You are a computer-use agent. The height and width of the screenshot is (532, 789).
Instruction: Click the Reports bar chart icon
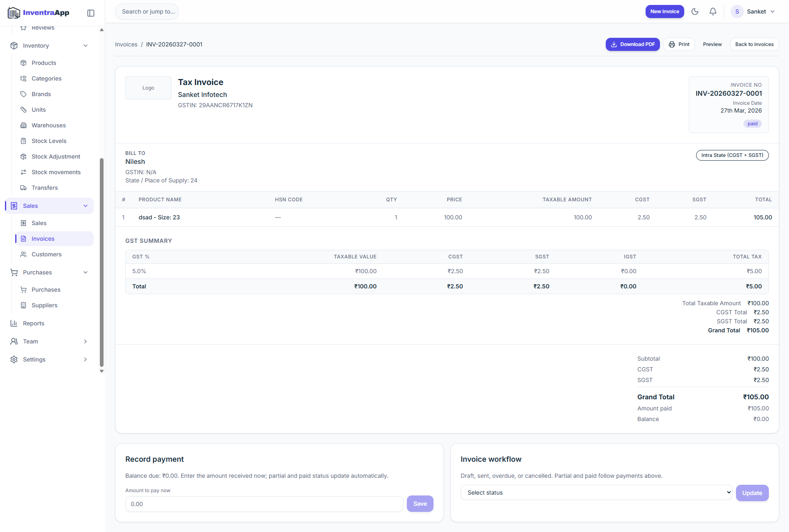click(14, 323)
